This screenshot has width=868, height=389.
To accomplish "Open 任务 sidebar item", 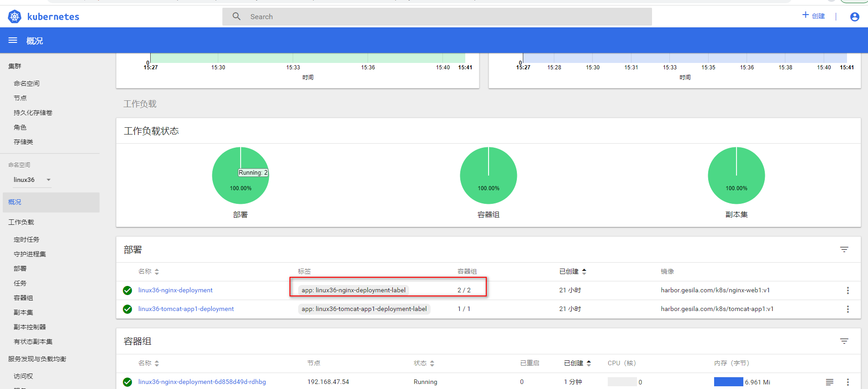I will tap(20, 283).
